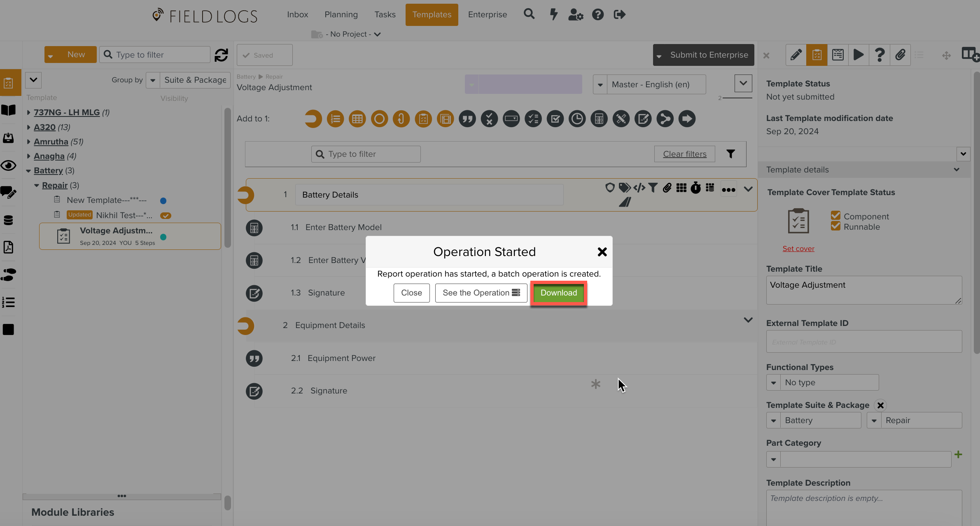Open the Enterprise menu tab
980x526 pixels.
(487, 15)
